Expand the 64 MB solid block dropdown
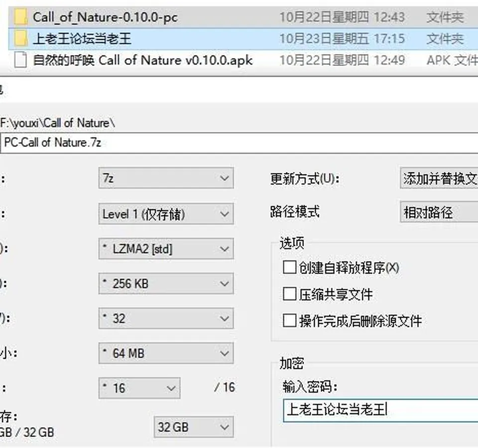This screenshot has width=478, height=448. click(166, 353)
